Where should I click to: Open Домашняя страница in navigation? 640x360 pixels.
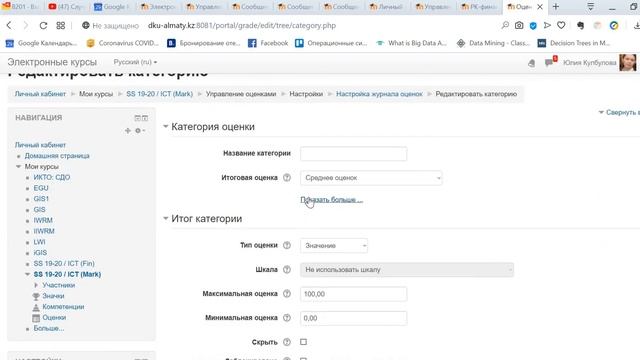pyautogui.click(x=57, y=156)
